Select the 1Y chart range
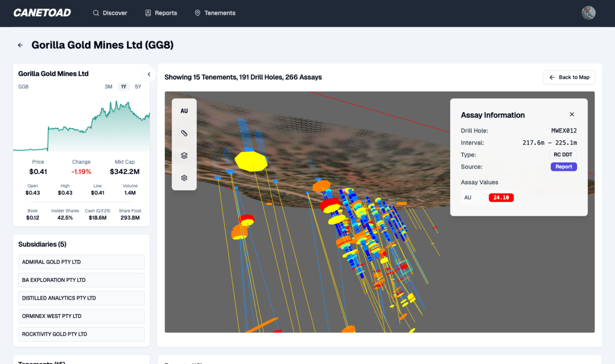Image resolution: width=615 pixels, height=364 pixels. tap(123, 87)
